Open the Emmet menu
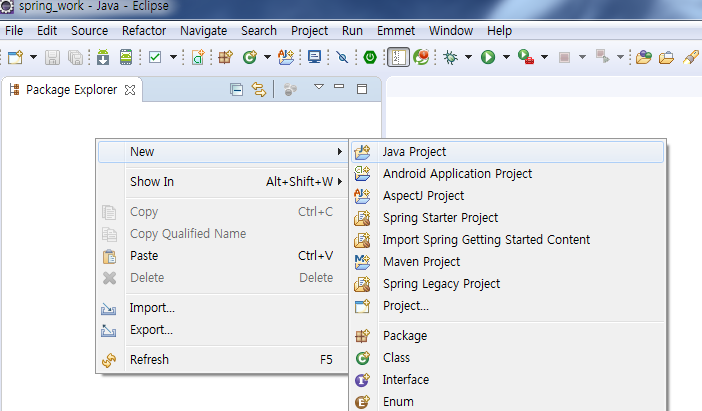The width and height of the screenshot is (702, 411). coord(396,31)
